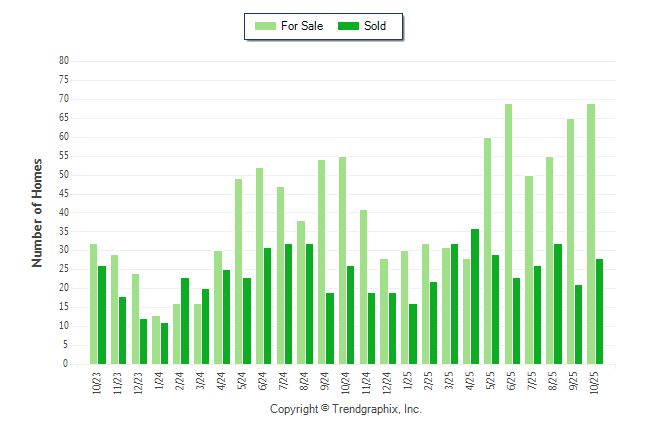Select the For Sale bar for 10/25

coord(591,234)
